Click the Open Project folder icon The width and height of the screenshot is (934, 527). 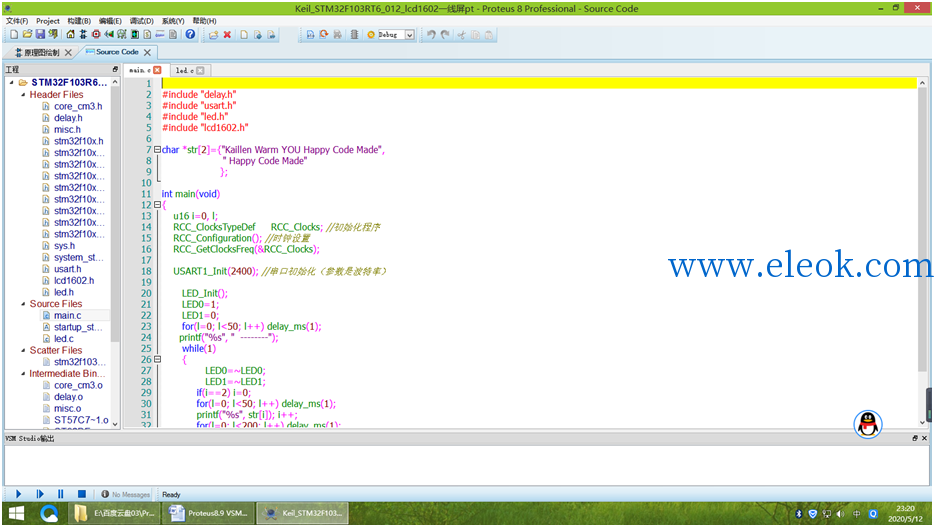[x=27, y=35]
